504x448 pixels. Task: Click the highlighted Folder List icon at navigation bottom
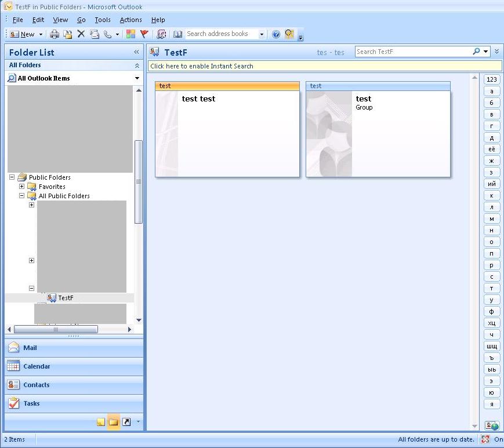(114, 422)
